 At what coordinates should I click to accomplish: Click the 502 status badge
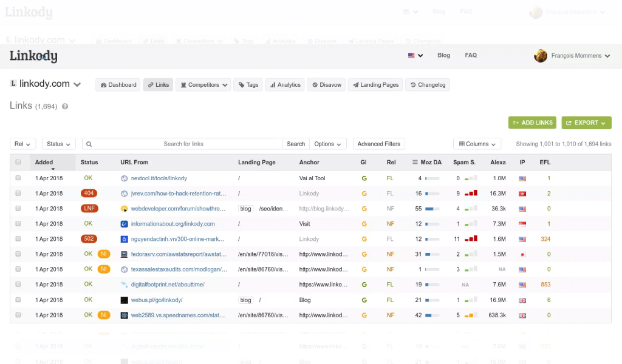tap(89, 239)
